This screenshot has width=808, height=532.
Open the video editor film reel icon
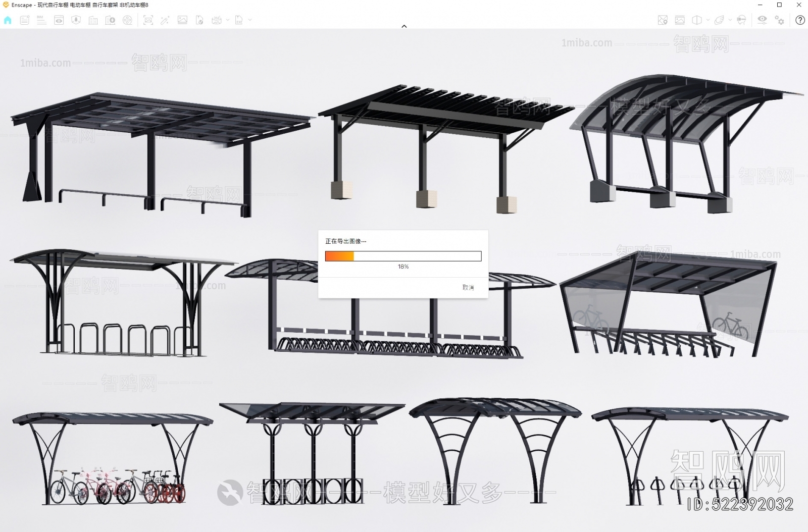point(128,20)
